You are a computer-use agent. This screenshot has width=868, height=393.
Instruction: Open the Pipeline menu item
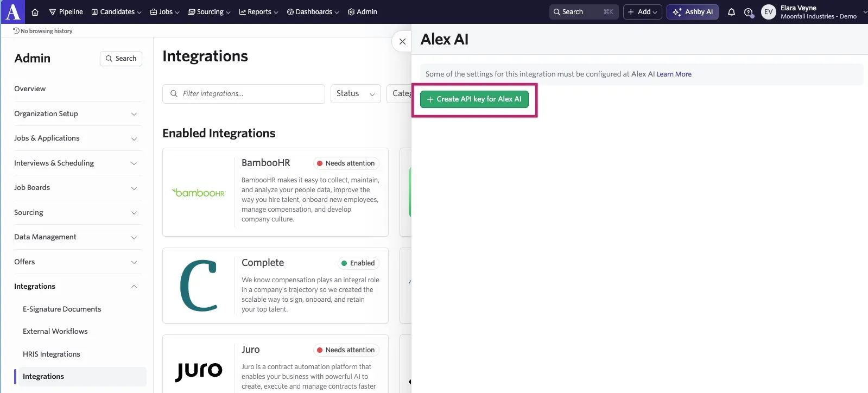coord(66,12)
